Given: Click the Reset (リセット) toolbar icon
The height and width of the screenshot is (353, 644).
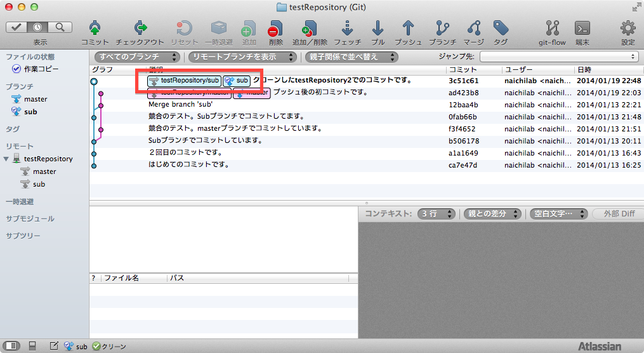Looking at the screenshot, I should point(184,28).
